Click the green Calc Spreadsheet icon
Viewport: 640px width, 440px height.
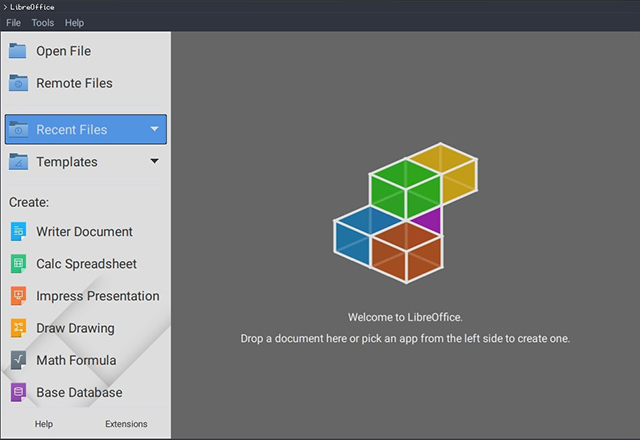[18, 264]
